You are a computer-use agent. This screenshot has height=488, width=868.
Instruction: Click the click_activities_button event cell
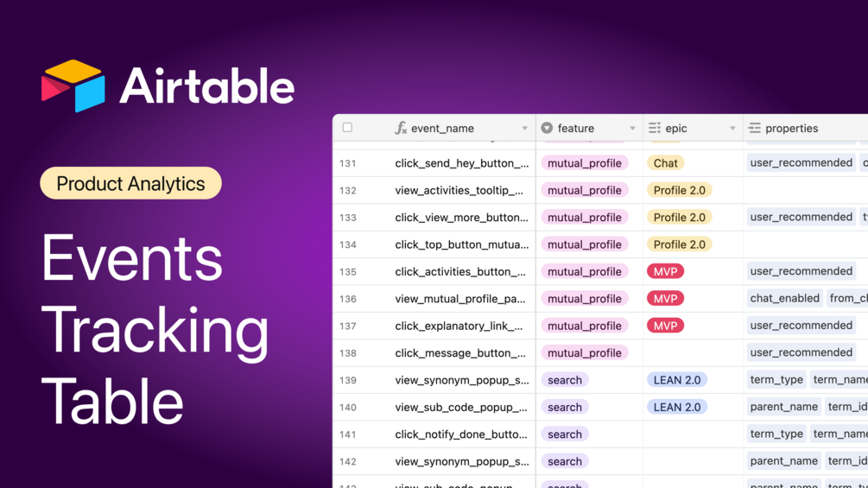click(462, 272)
